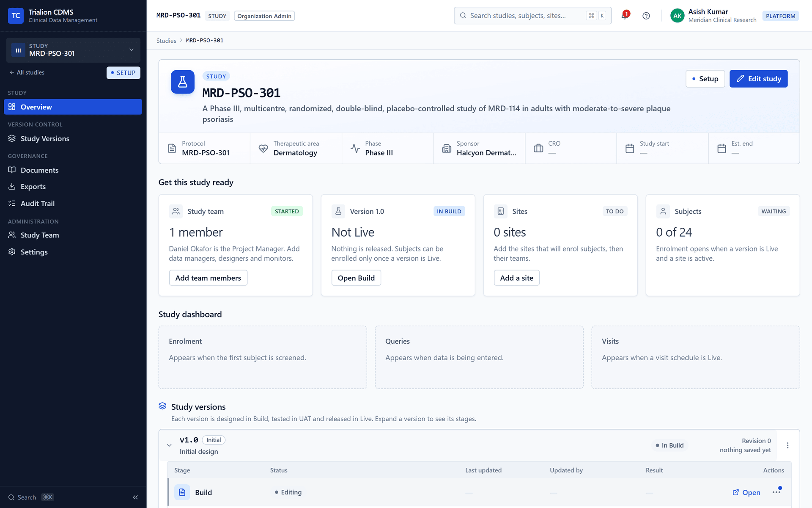Viewport: 812px width, 508px height.
Task: Click the sidebar Search at the bottom
Action: pyautogui.click(x=31, y=497)
